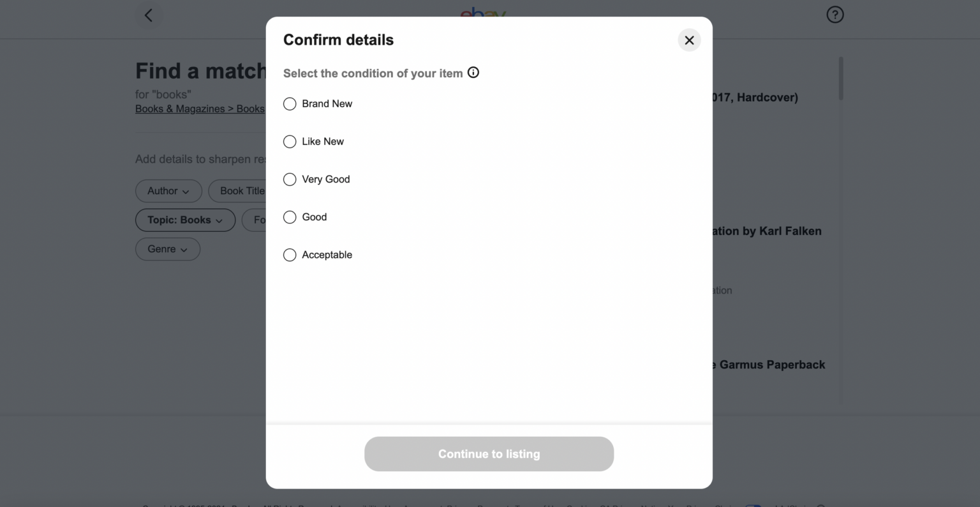Open the Topic: Books dropdown
This screenshot has height=507, width=980.
(x=185, y=220)
